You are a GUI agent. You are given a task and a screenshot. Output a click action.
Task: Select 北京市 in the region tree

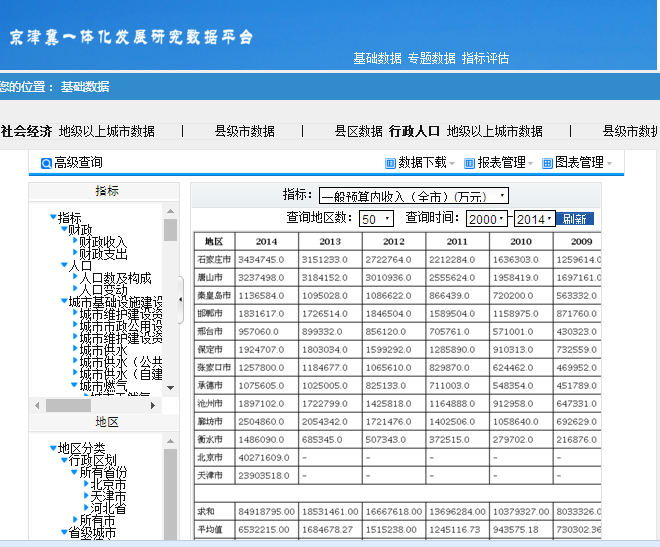108,484
